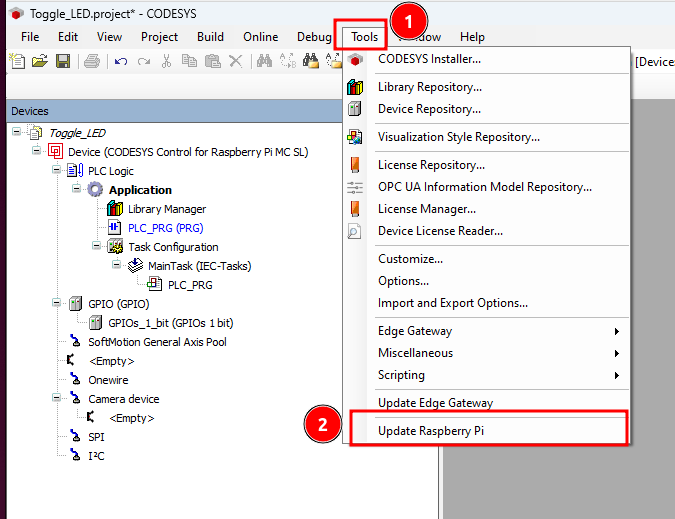Select <Empty> under Camera device
The image size is (675, 519).
(131, 418)
